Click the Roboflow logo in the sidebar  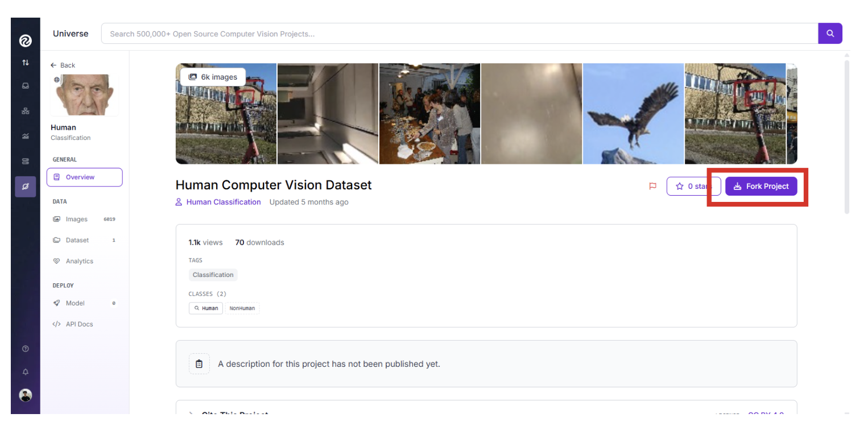click(25, 40)
